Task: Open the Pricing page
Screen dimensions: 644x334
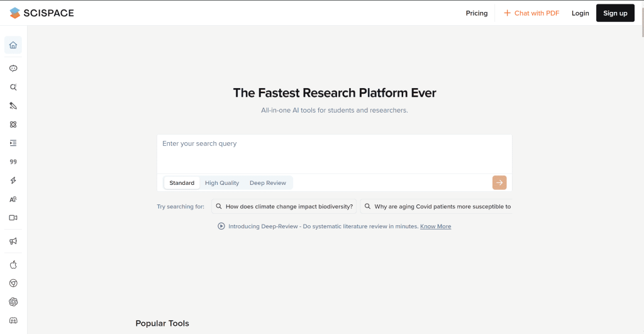Action: tap(476, 13)
